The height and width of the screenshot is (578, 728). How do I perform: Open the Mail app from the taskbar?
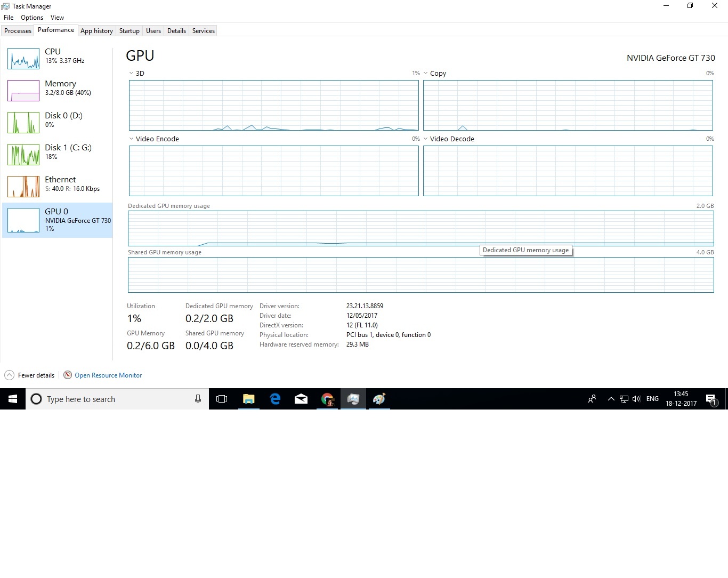pyautogui.click(x=301, y=399)
